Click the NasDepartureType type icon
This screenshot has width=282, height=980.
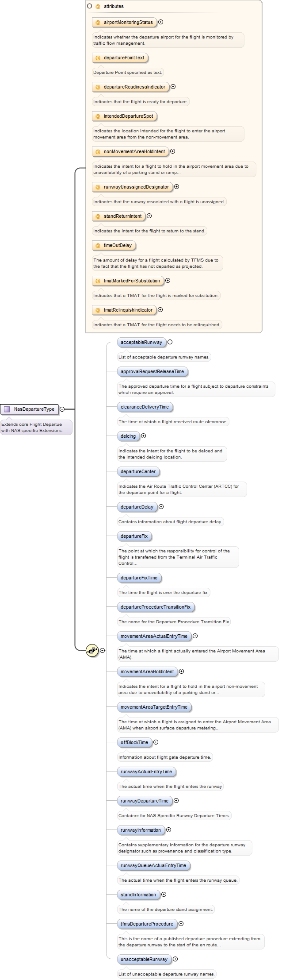7,409
